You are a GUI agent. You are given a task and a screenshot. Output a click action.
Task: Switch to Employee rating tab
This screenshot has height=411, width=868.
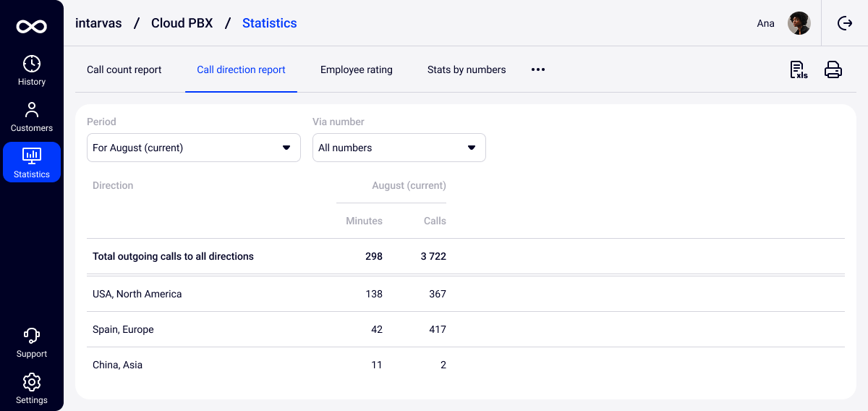pos(357,69)
